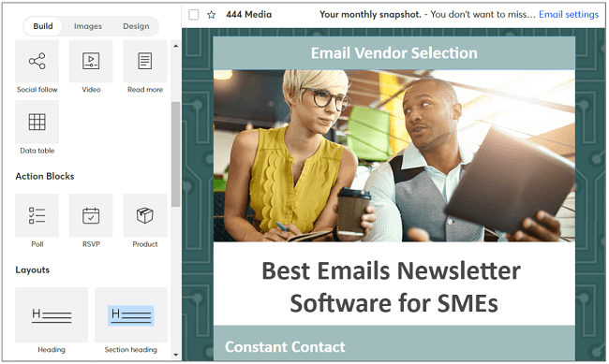This screenshot has width=609, height=364.
Task: Tick the checkbox beside 444 Media
Action: coord(193,15)
